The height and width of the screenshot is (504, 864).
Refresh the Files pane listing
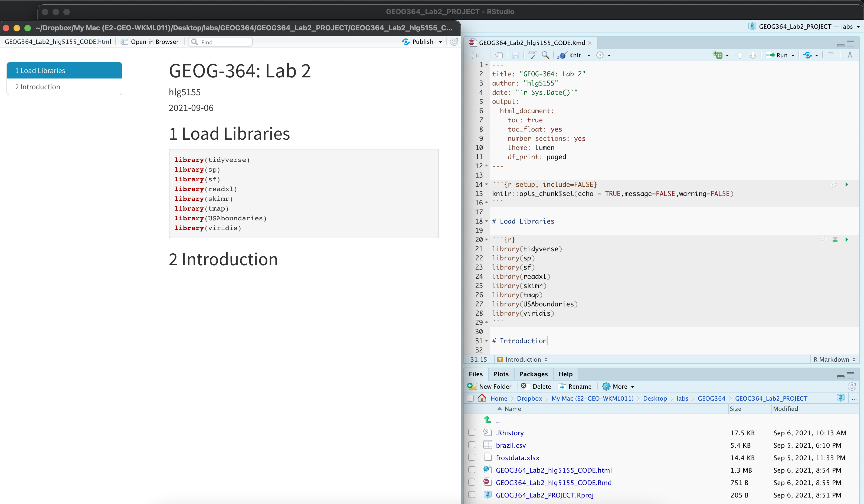coord(852,387)
